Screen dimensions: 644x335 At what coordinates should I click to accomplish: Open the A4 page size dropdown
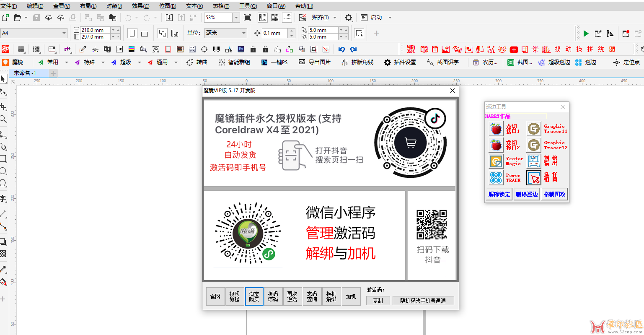pyautogui.click(x=64, y=33)
